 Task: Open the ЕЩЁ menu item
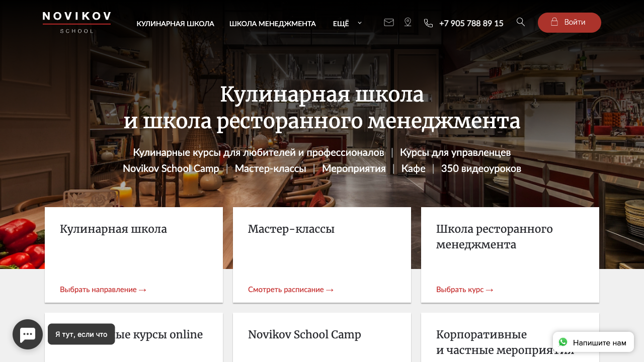[341, 23]
